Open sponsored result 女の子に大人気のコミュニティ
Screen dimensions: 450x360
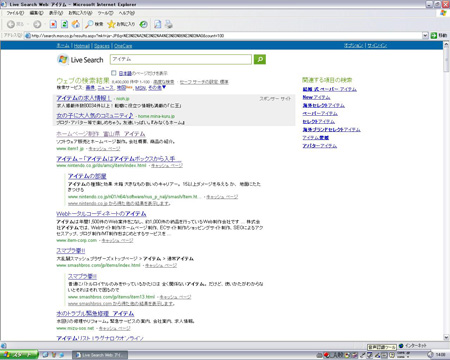pos(95,116)
